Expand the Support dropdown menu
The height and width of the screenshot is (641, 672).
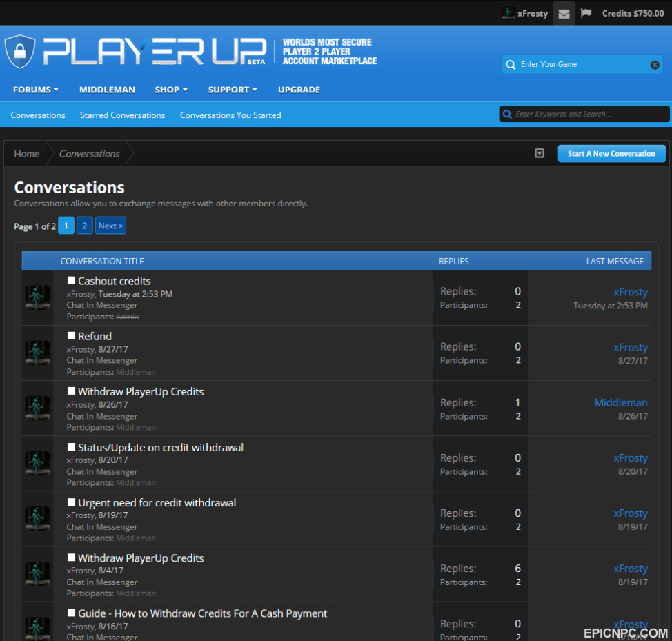(x=233, y=90)
